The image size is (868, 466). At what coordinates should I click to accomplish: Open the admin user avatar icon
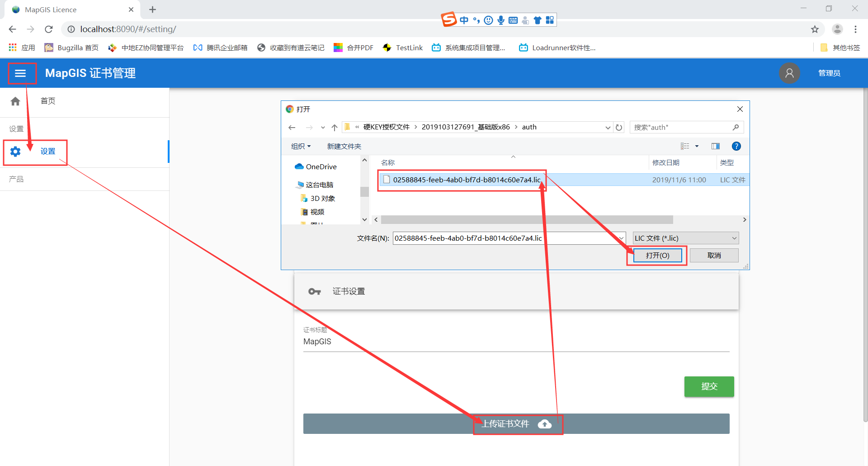(789, 73)
